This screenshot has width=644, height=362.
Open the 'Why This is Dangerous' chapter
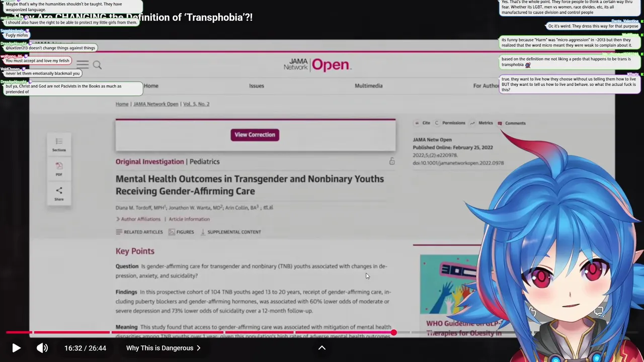click(164, 348)
